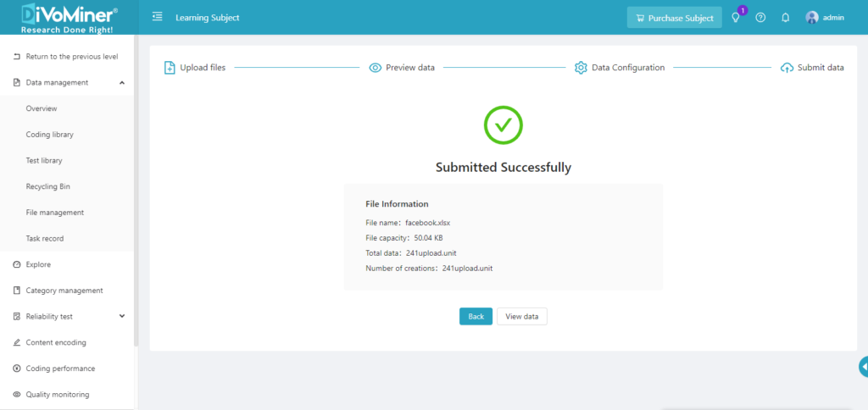Expand the Reliability test chevron
Screen dimensions: 868x410
[x=122, y=316]
